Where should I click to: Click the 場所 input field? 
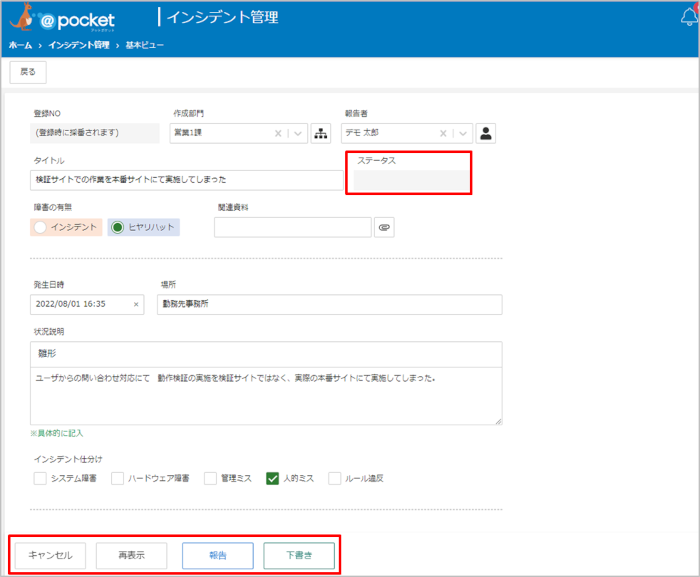(x=329, y=304)
